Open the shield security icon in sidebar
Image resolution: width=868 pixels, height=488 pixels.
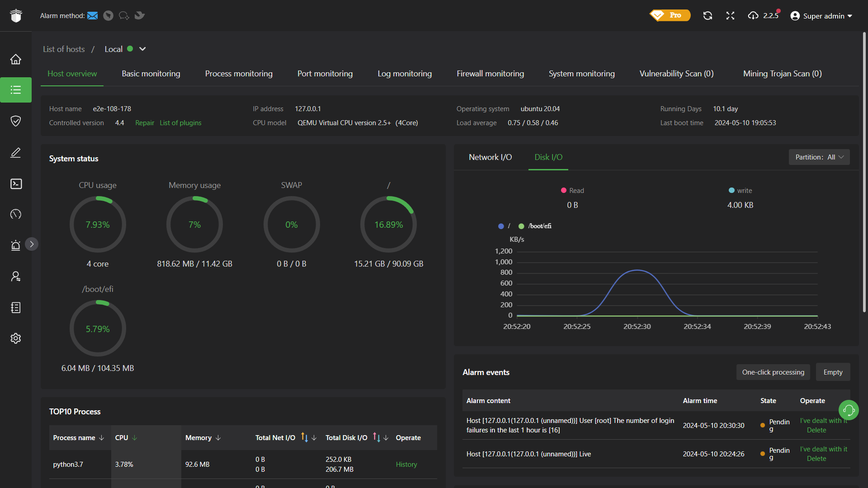(x=16, y=121)
